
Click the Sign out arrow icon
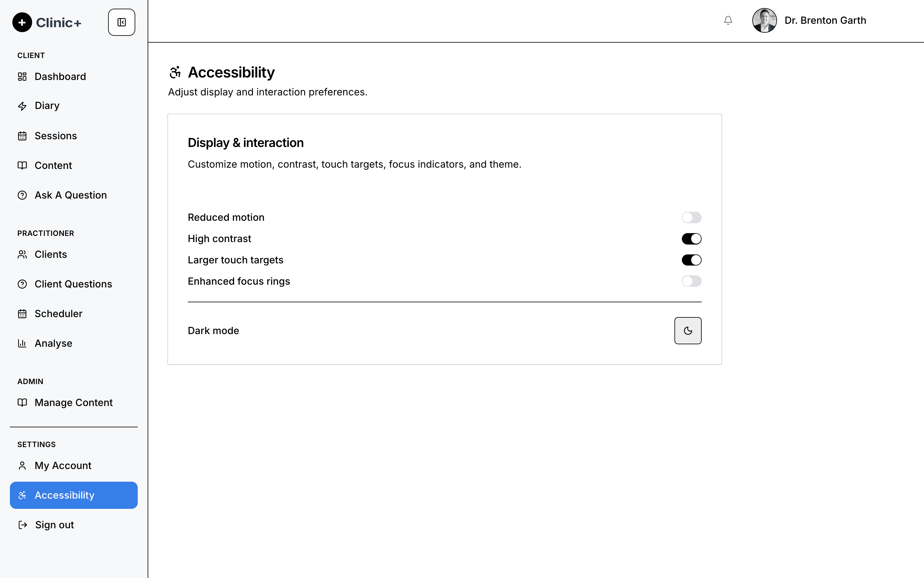tap(23, 525)
